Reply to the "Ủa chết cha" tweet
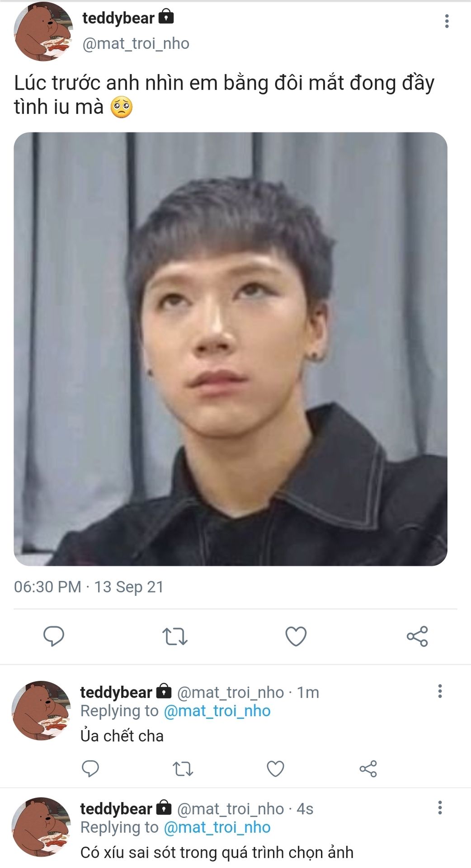The height and width of the screenshot is (868, 471). 90,769
